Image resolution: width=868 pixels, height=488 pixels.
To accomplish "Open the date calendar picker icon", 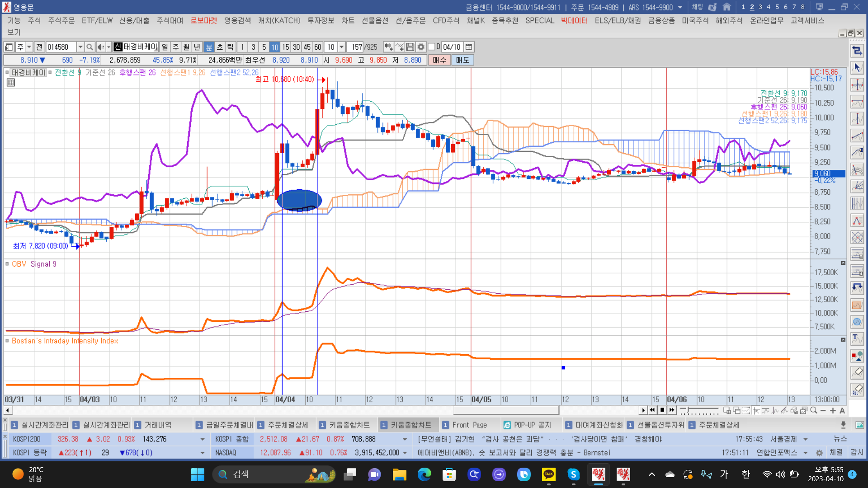I will coord(469,47).
